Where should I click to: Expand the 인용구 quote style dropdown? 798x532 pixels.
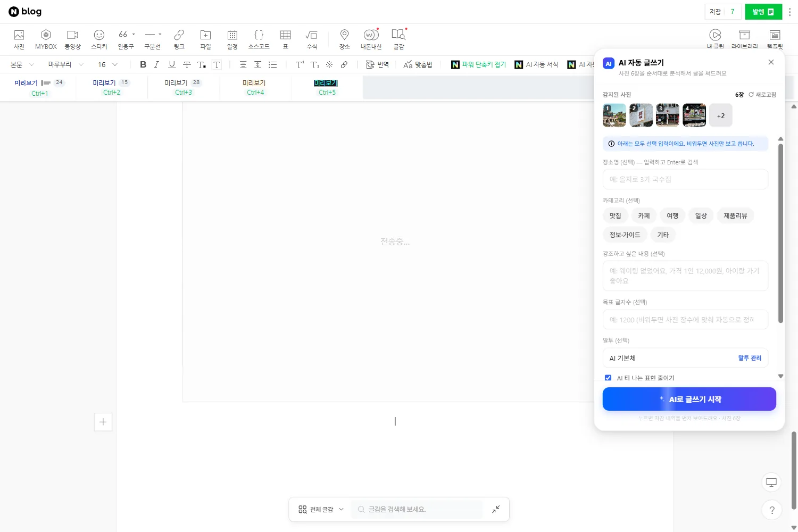point(134,34)
